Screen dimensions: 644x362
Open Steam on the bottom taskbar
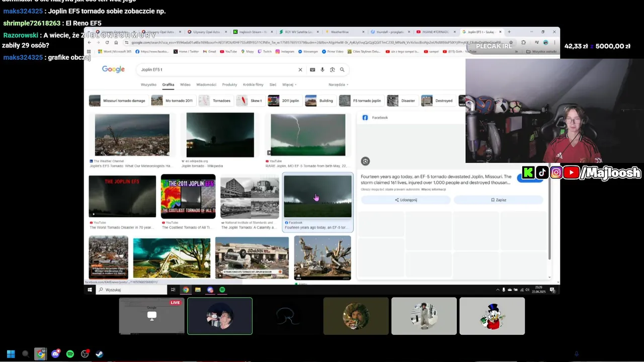pos(100,354)
